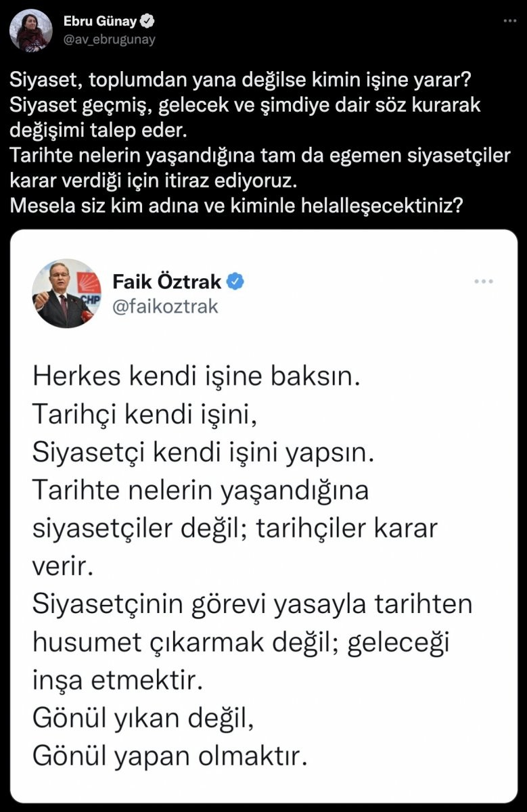This screenshot has width=527, height=812.
Task: Click quoted line 'Herkes kendi işine baksın.'
Action: click(x=193, y=377)
